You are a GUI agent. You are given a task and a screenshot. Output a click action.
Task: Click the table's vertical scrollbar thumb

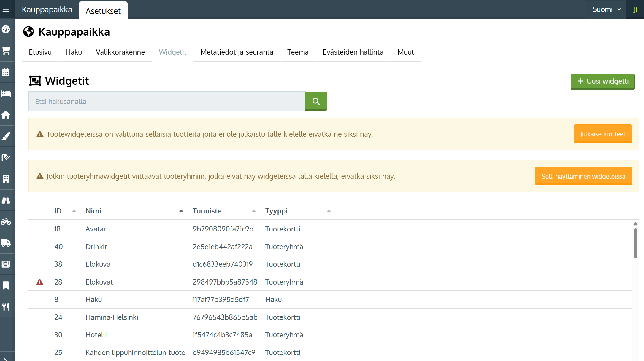point(635,243)
